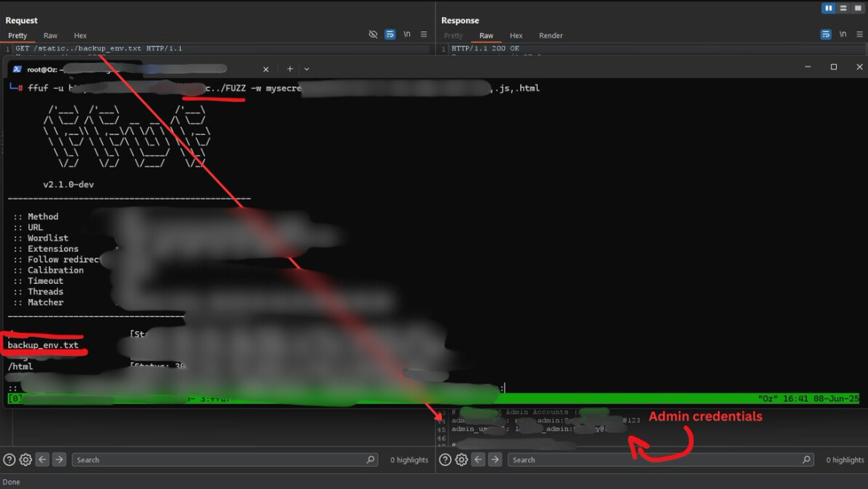
Task: Select combined tabbed layout icon
Action: [858, 8]
